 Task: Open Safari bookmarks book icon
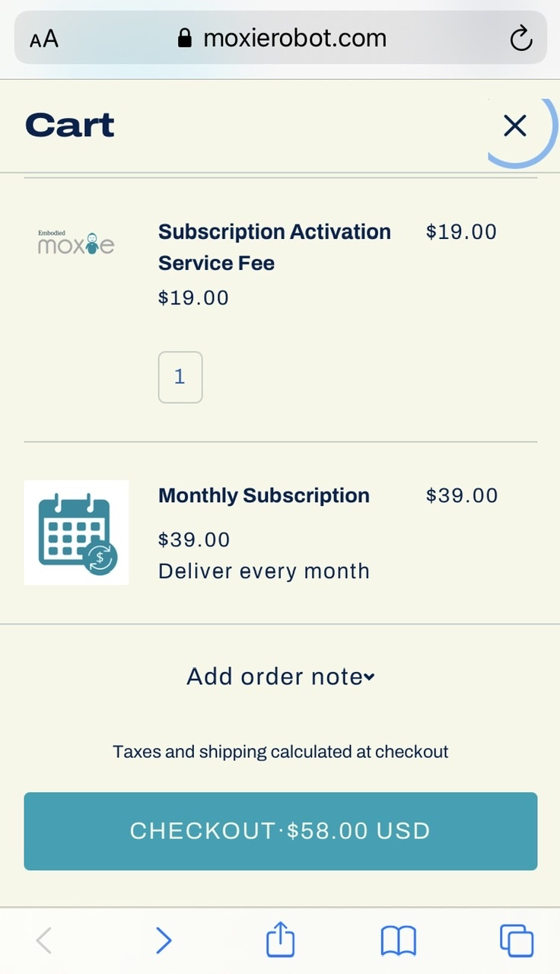click(x=398, y=941)
